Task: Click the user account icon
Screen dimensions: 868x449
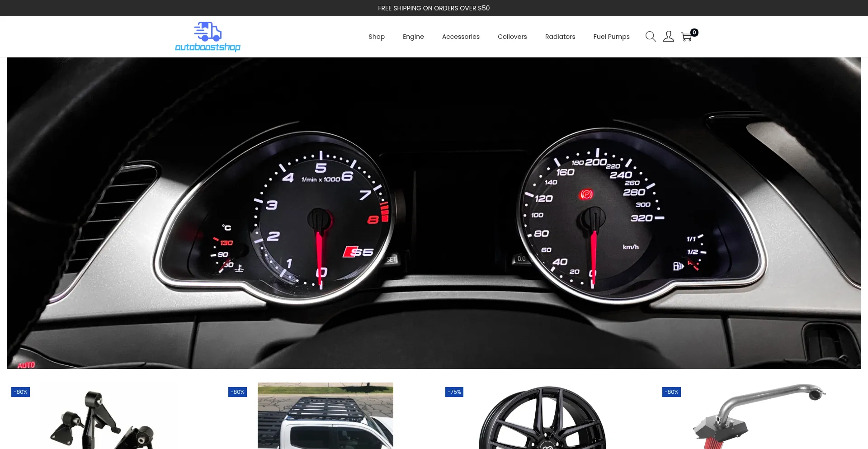Action: coord(669,37)
